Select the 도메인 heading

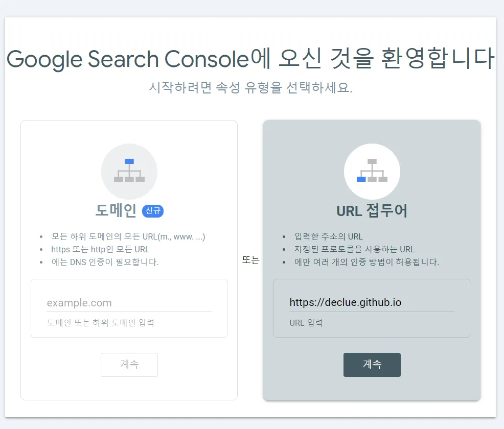(116, 210)
